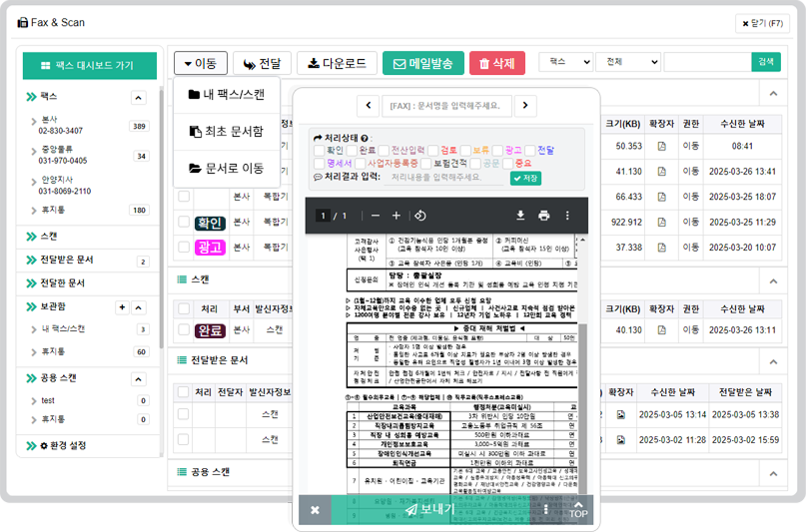Focus the 문서명 document name field

coord(446,106)
